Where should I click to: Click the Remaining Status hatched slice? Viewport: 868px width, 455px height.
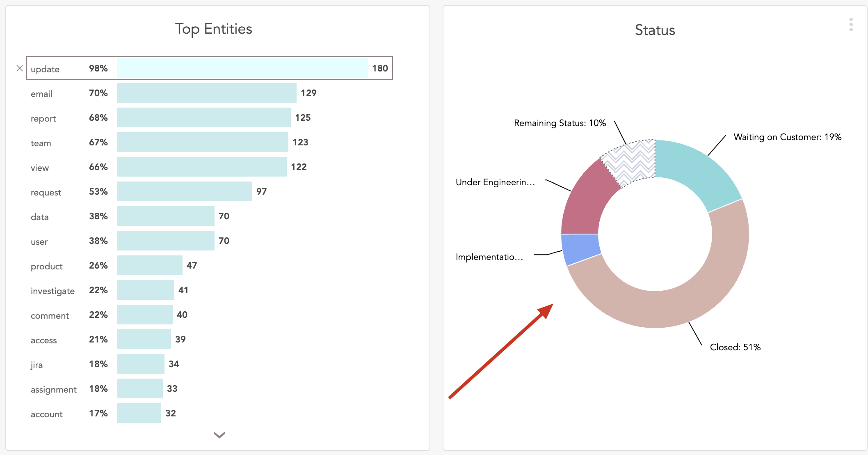[x=632, y=162]
